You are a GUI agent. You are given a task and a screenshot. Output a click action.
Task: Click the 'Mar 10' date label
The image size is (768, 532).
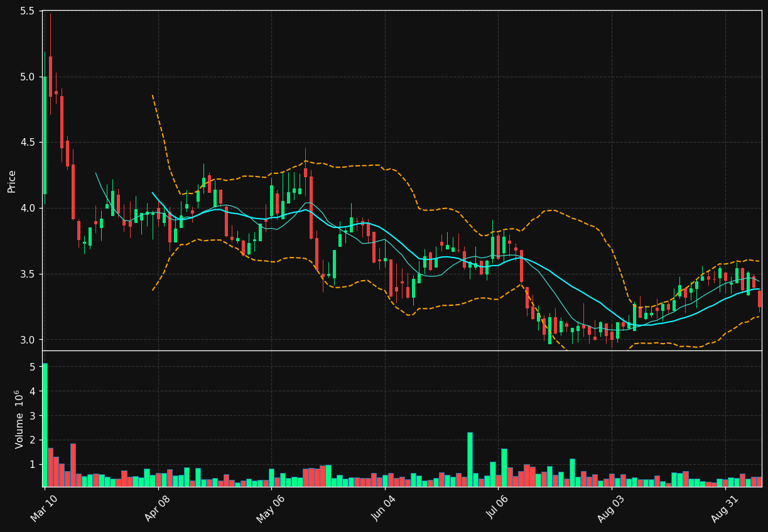tap(43, 509)
